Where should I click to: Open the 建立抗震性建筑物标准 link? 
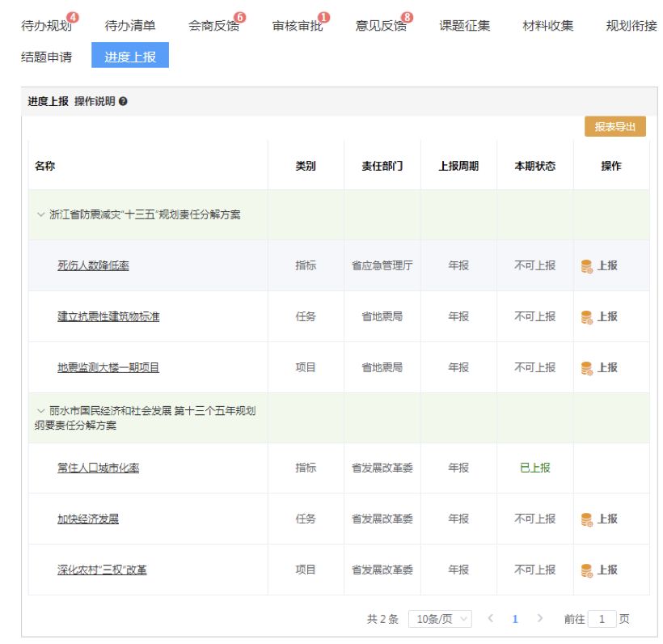tap(108, 316)
